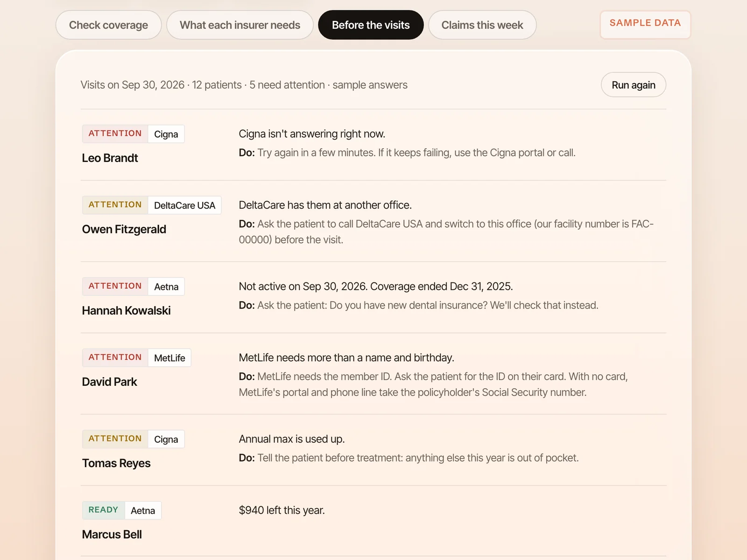
Task: Select the Before the visits tab
Action: coord(371,25)
